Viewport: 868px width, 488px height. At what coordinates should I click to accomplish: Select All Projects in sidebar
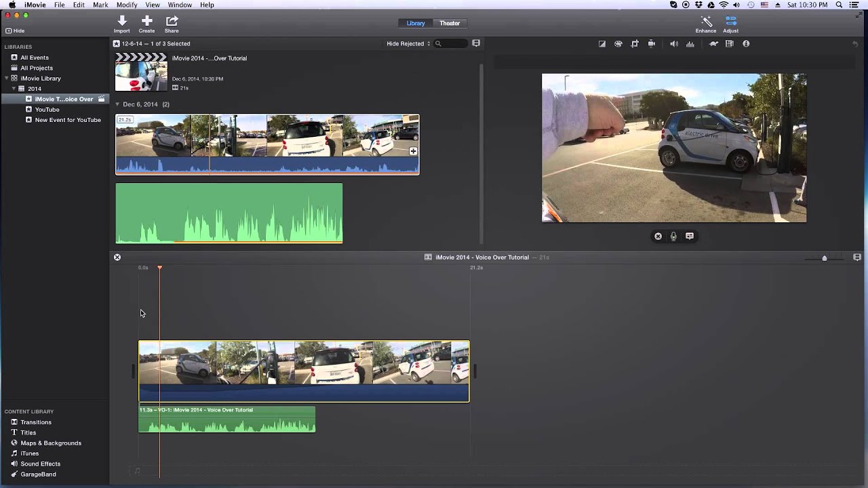(37, 68)
